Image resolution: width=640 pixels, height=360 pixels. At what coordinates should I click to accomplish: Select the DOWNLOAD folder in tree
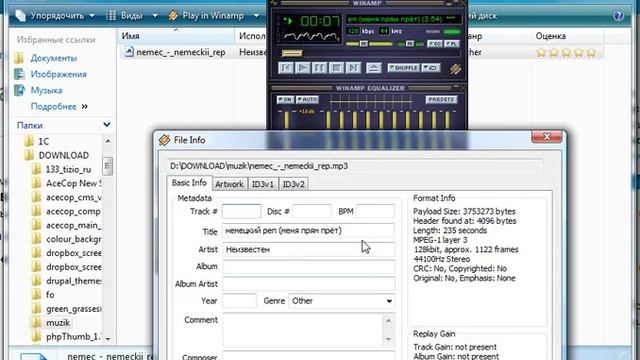point(63,156)
